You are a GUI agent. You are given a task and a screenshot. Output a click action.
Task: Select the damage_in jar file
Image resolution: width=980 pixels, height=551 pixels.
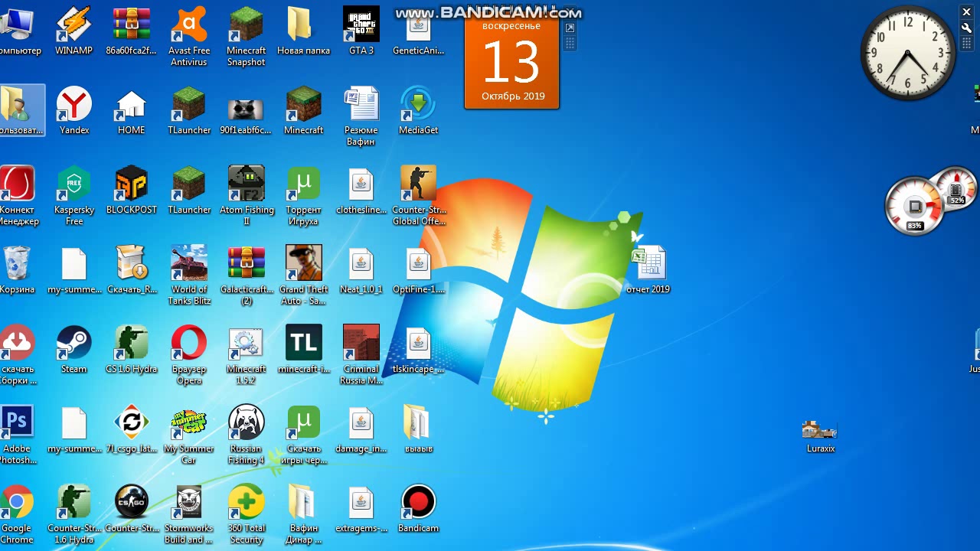point(361,429)
